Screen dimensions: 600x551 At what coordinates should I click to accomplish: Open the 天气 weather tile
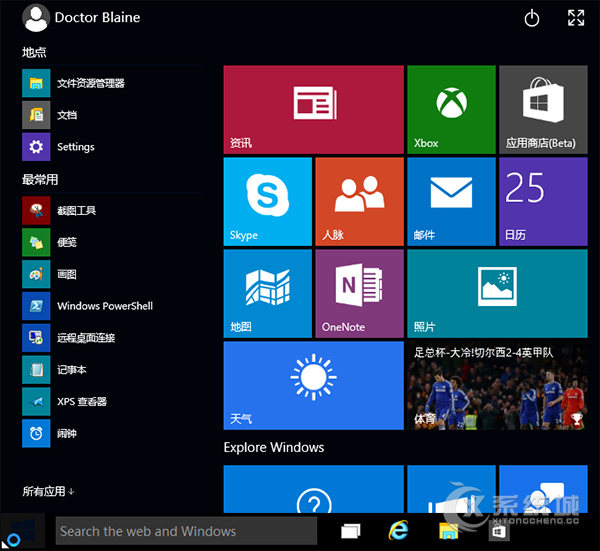click(313, 385)
